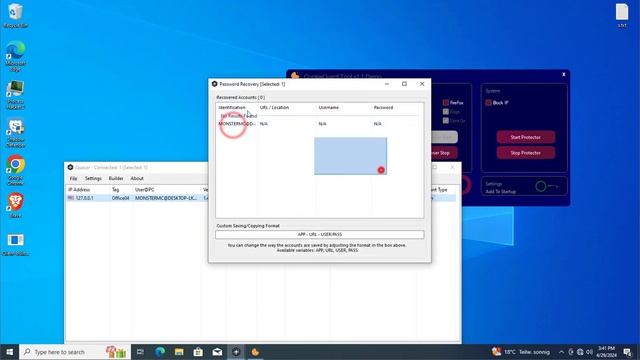Click the Password Recovery window title icon
The image size is (640, 360).
(214, 84)
